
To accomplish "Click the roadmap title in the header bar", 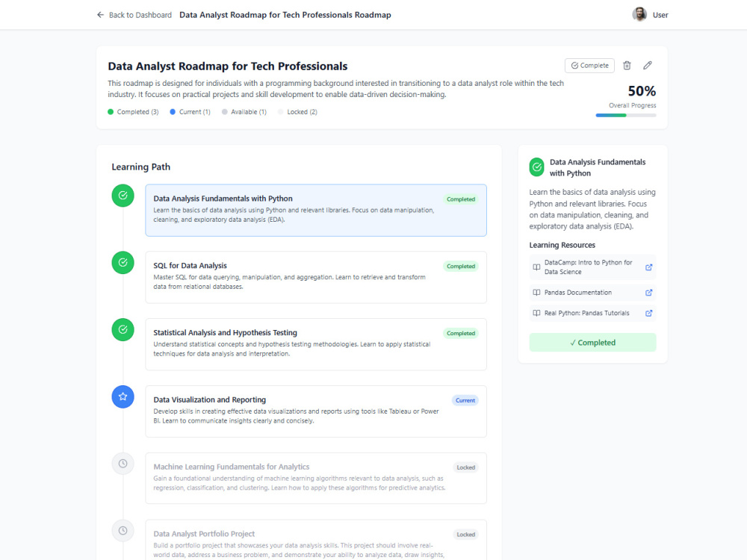I will [x=285, y=15].
